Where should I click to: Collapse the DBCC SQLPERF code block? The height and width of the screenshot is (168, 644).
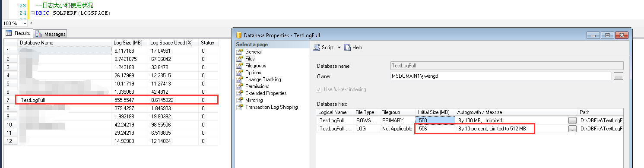[x=33, y=13]
